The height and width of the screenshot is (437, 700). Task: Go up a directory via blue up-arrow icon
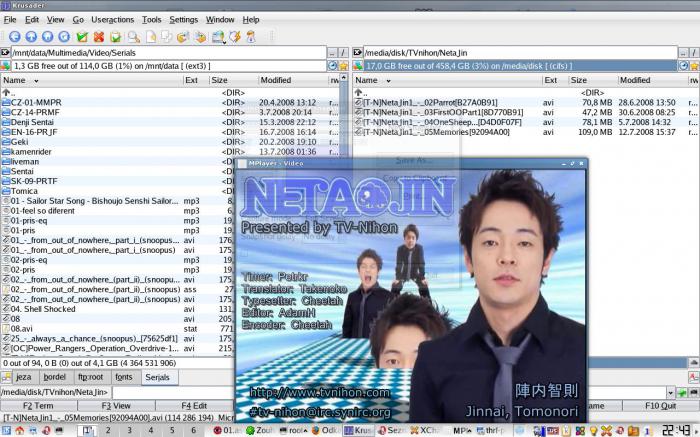point(31,37)
